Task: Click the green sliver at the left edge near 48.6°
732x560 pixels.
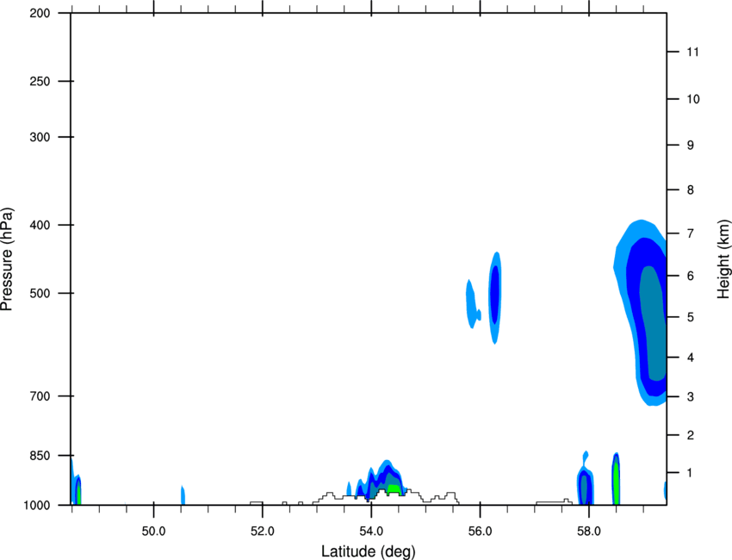Action: [x=79, y=495]
